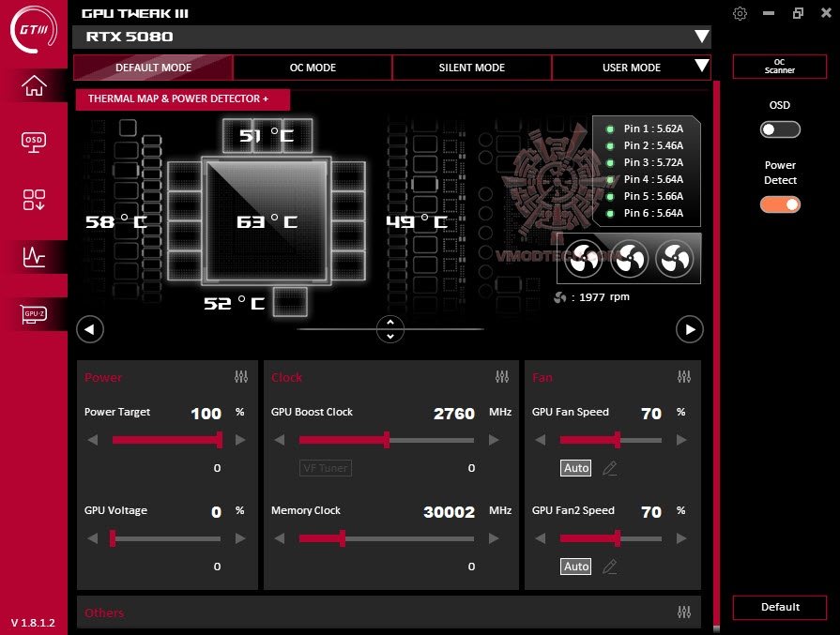Increase Memory Clock with right arrow
This screenshot has height=635, width=840.
click(494, 538)
